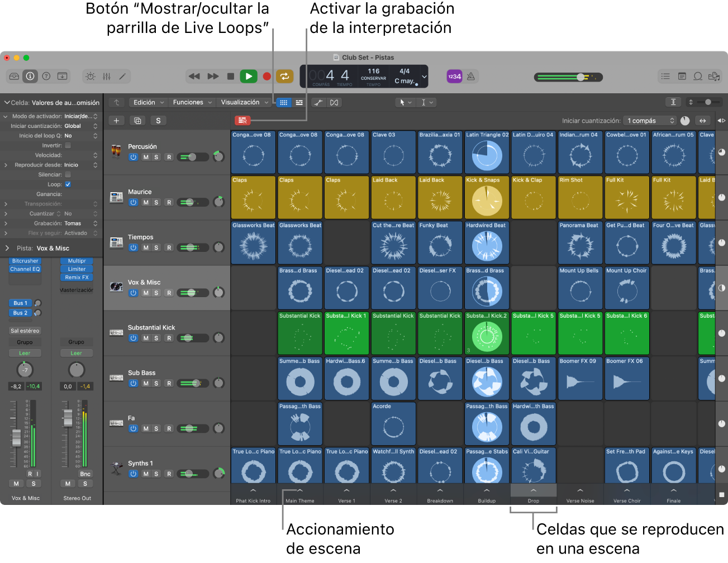Image resolution: width=728 pixels, height=563 pixels.
Task: Open the Funciones menu
Action: click(192, 103)
